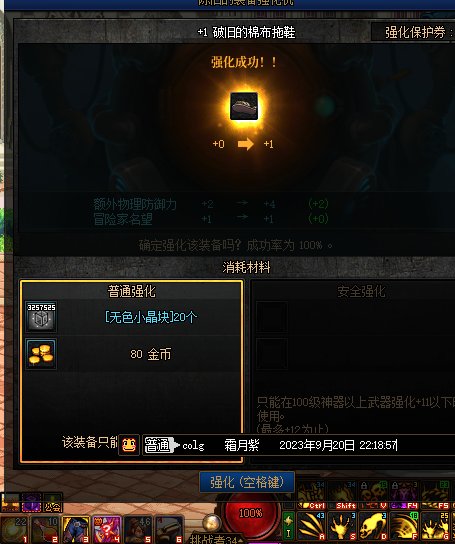Open the 公会 guild icon

pyautogui.click(x=52, y=503)
